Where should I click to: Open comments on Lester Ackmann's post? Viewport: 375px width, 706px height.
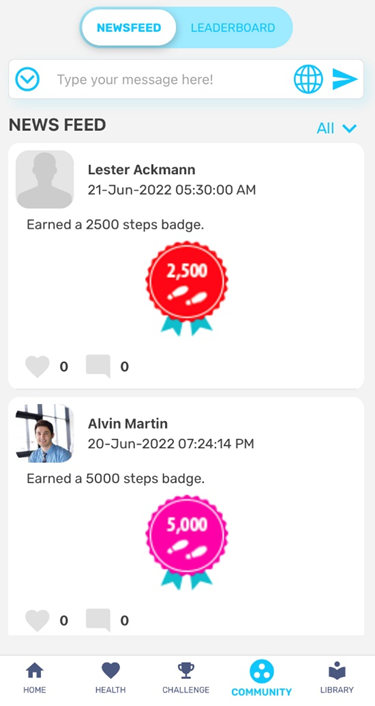point(98,366)
